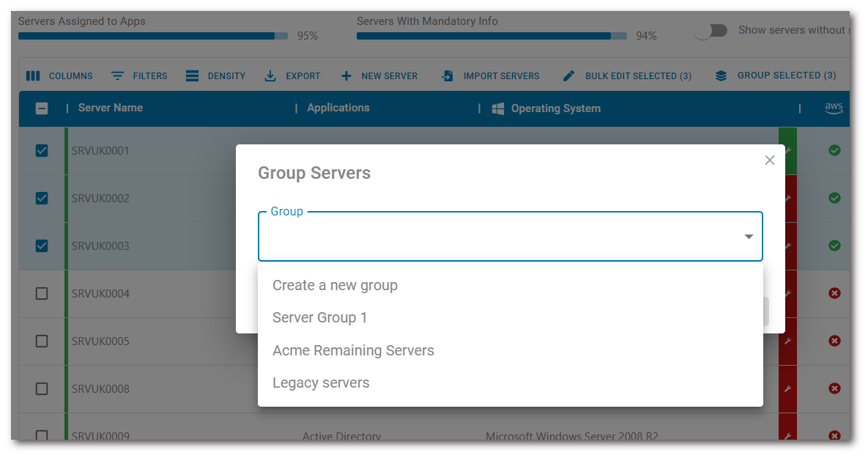Click the Export download icon

[x=270, y=75]
